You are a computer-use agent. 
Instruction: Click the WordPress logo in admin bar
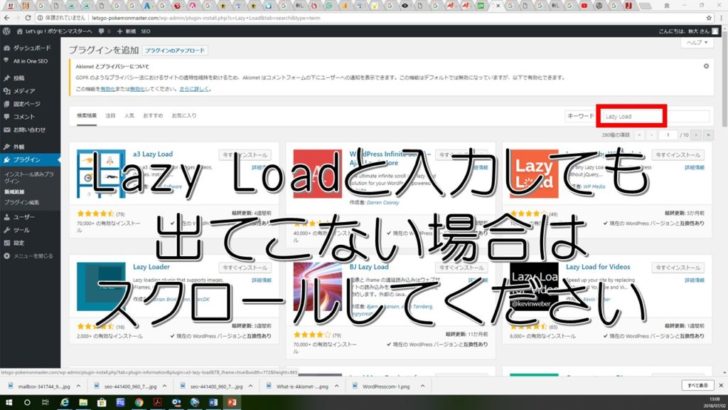pos(6,31)
